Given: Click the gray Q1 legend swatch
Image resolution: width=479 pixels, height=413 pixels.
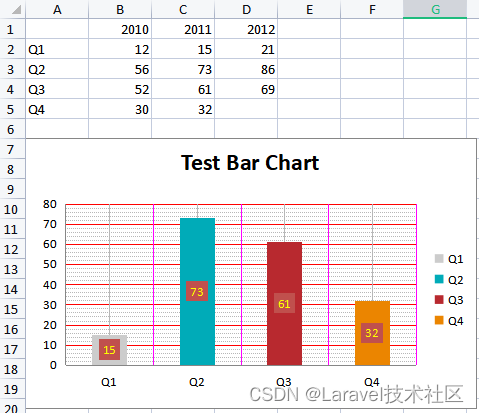Looking at the screenshot, I should [439, 258].
